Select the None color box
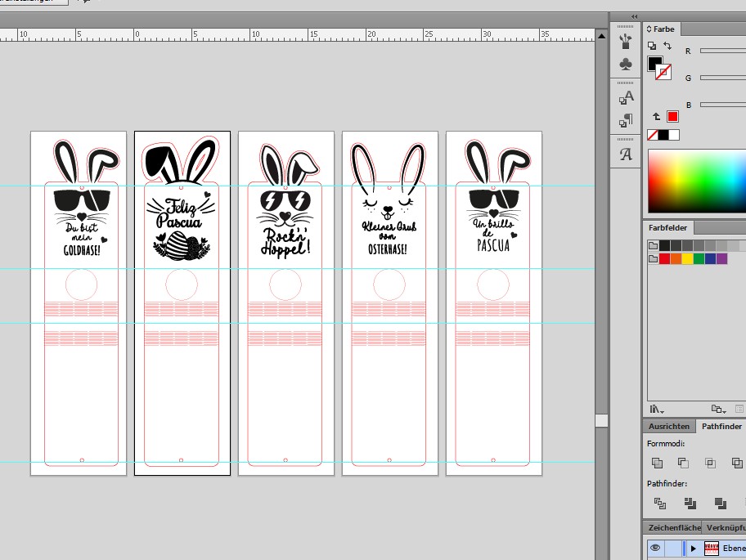The image size is (746, 560). coord(653,135)
